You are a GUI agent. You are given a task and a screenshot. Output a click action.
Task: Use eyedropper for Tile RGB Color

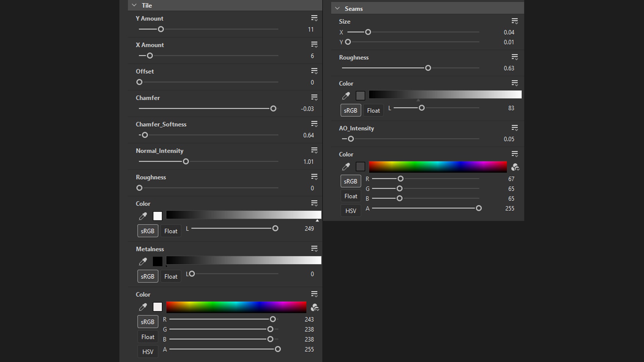(143, 307)
